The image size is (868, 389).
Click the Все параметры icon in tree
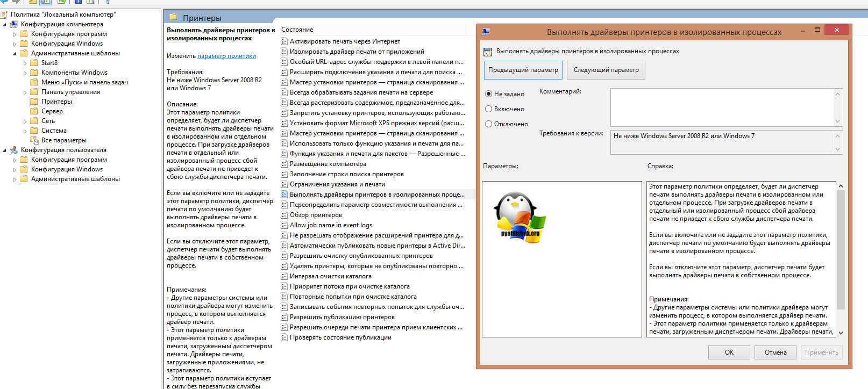pos(34,140)
